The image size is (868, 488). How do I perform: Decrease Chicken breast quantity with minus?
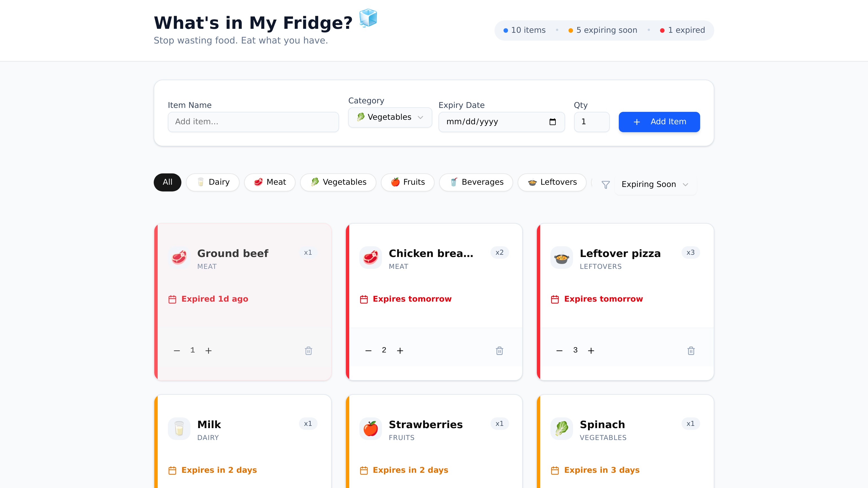[x=368, y=350]
